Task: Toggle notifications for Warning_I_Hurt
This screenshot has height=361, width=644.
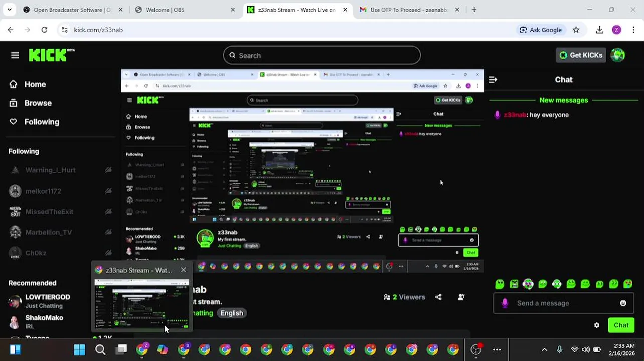Action: point(108,170)
